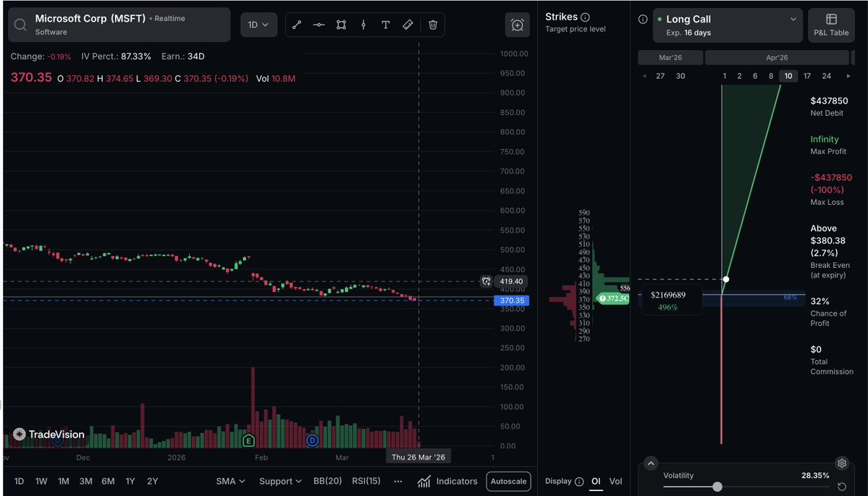
Task: Open the Display info icon
Action: pos(579,482)
